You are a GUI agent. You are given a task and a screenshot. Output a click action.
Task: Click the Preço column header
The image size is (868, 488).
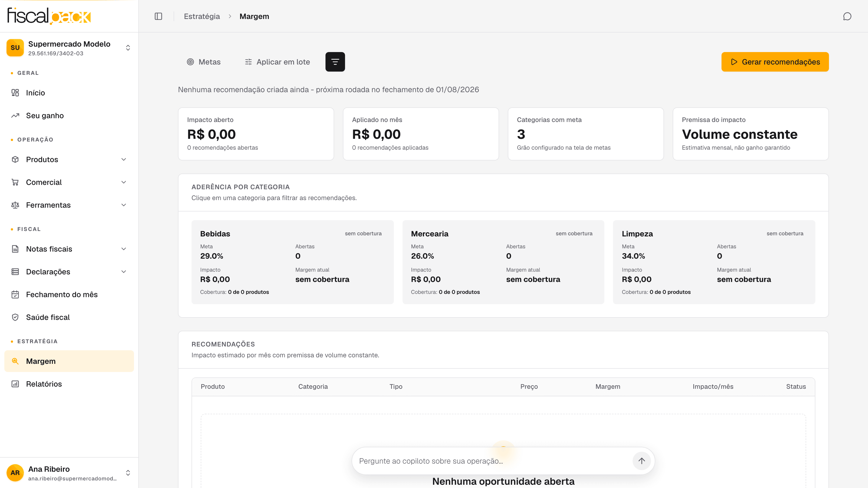pyautogui.click(x=529, y=386)
